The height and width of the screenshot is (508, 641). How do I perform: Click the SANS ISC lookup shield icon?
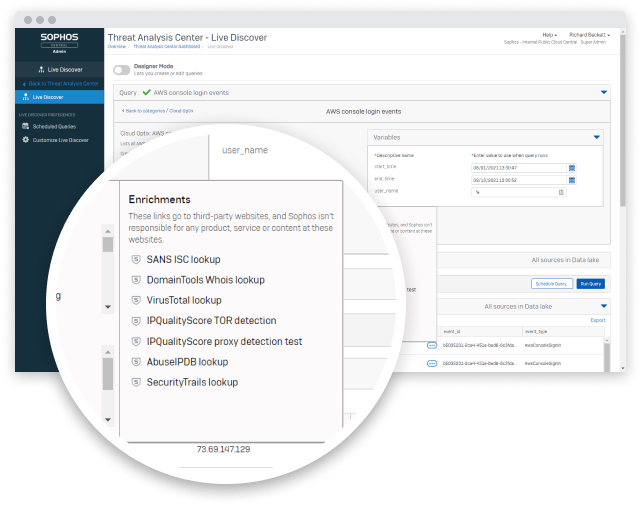137,259
